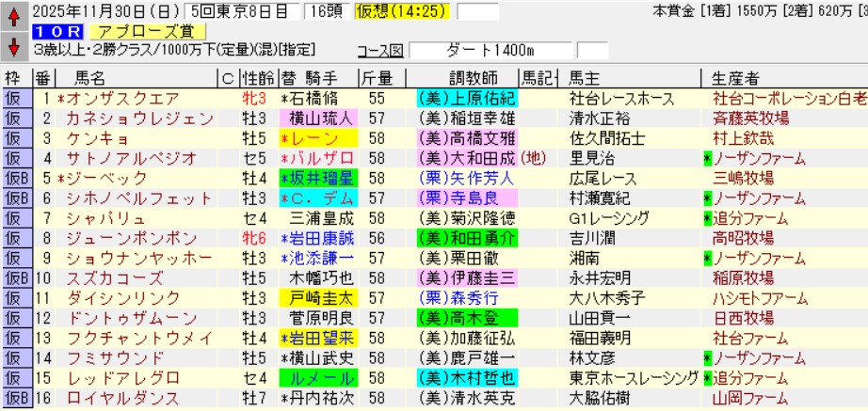
Task: Click the 仮B mark for horse 16
Action: (16, 397)
